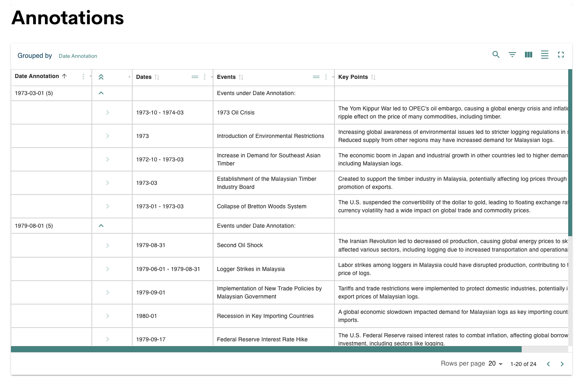This screenshot has width=588, height=385.
Task: Select the 1972-10 - 1973-03 date cell
Action: tap(173, 159)
